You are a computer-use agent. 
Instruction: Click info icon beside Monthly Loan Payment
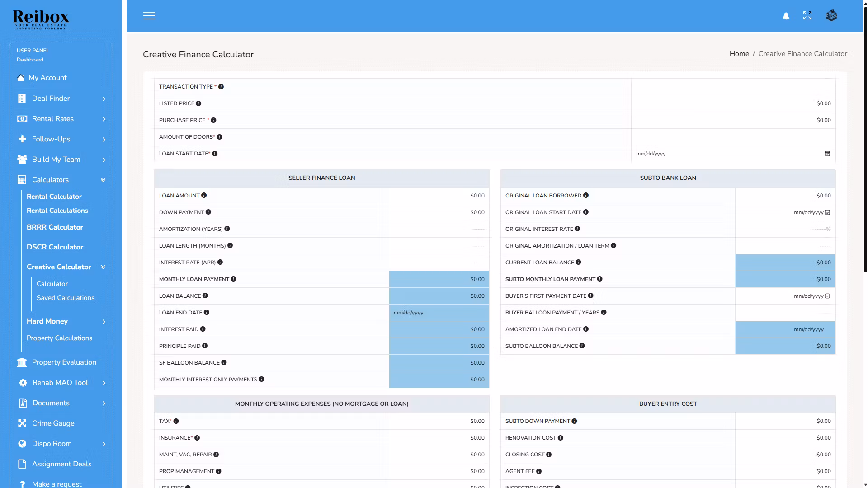(233, 279)
